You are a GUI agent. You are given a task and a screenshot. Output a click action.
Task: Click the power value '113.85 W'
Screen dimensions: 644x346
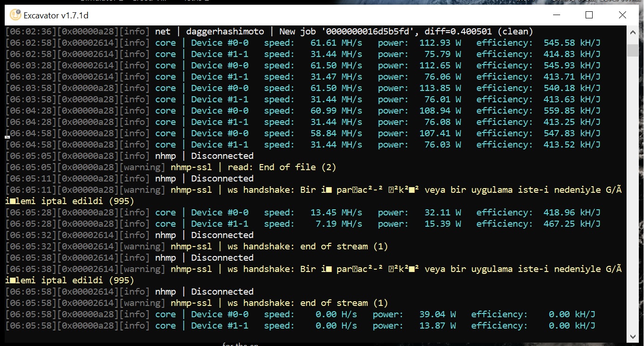(440, 88)
